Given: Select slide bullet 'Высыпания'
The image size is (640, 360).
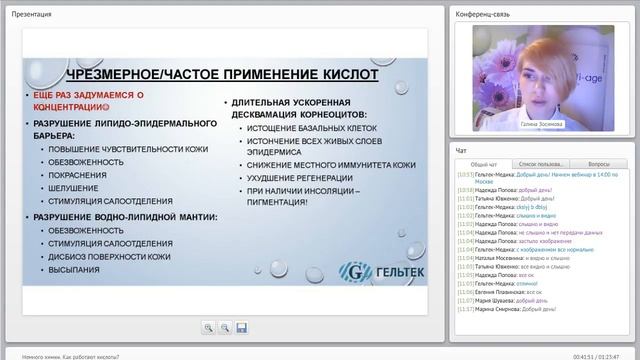Looking at the screenshot, I should click(x=74, y=270).
